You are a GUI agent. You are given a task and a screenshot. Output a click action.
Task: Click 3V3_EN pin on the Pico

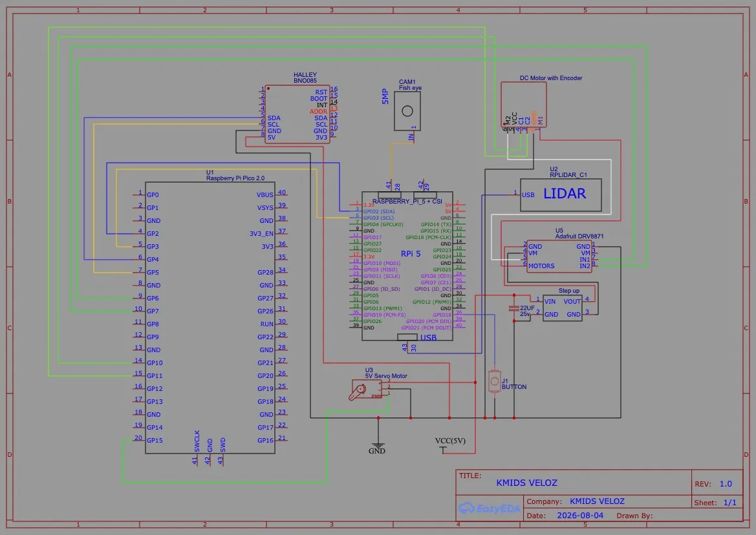[x=261, y=233]
